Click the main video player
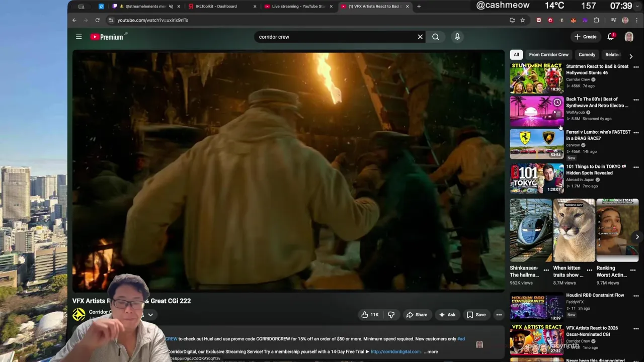 pos(288,171)
